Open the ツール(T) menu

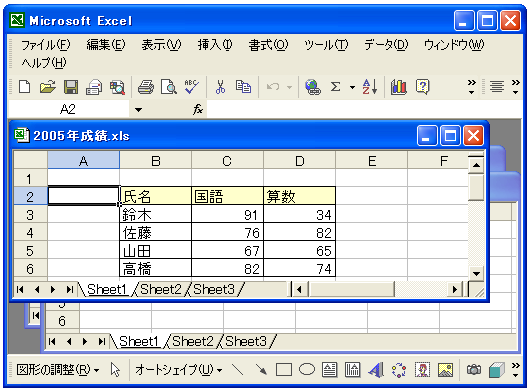326,45
